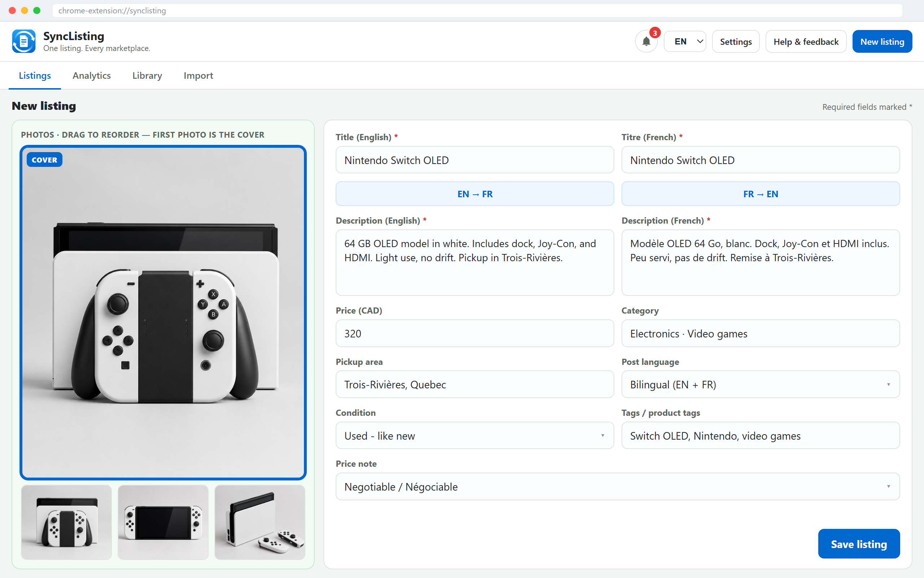This screenshot has height=578, width=924.
Task: Click the Pickup area field
Action: 475,384
